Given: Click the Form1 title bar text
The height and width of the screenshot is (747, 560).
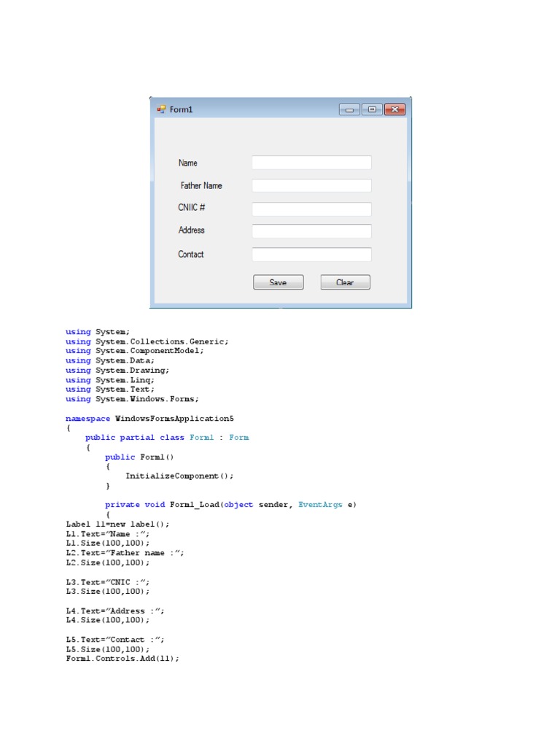Looking at the screenshot, I should [181, 109].
